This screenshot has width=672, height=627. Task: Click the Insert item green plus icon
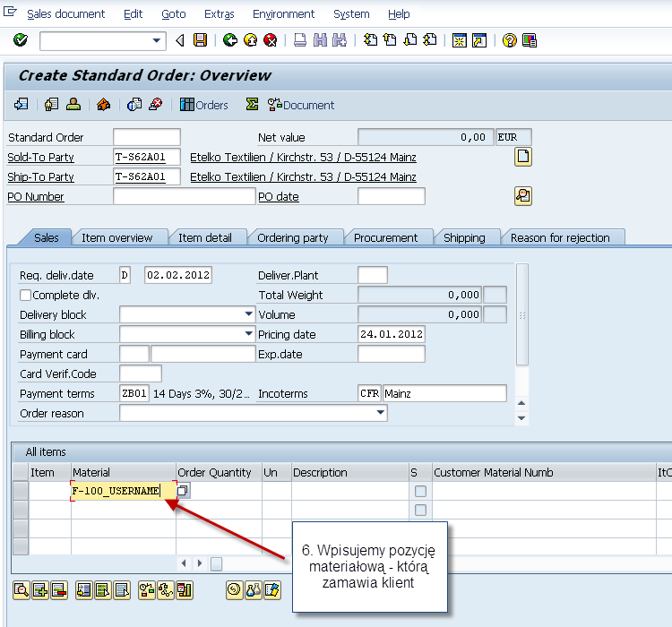(x=39, y=590)
